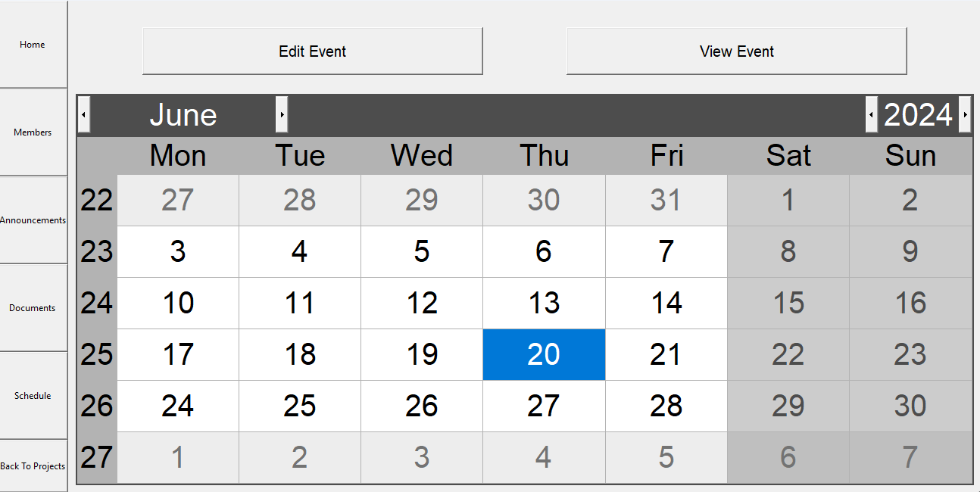
Task: Click the year field showing 2024
Action: (x=918, y=115)
